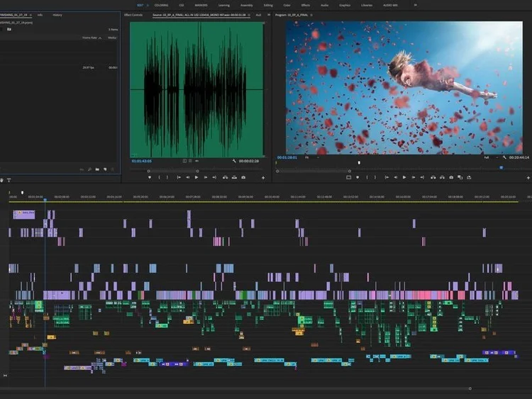The height and width of the screenshot is (399, 532).
Task: Switch to the Audio workspace tab
Action: (x=324, y=5)
